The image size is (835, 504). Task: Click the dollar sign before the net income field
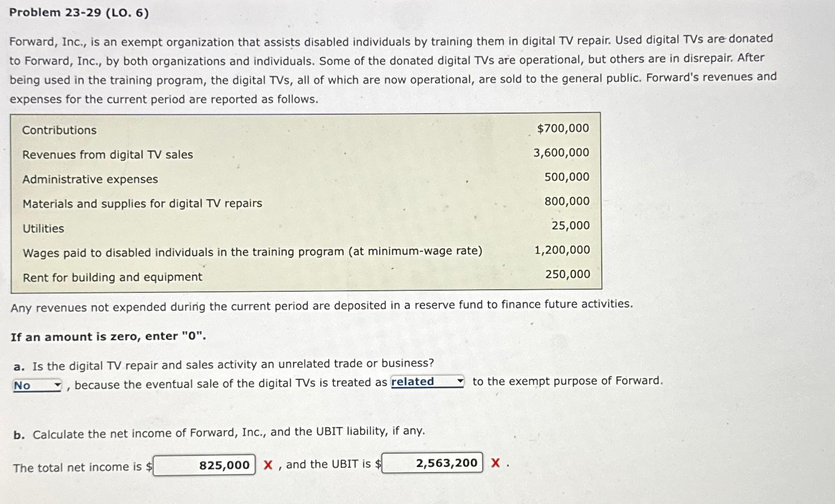[x=149, y=465]
